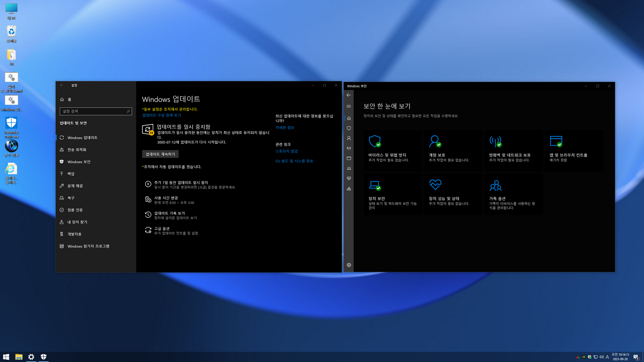This screenshot has width=644, height=362.
Task: Open 추가 정보 desktop icon
Action: [11, 149]
